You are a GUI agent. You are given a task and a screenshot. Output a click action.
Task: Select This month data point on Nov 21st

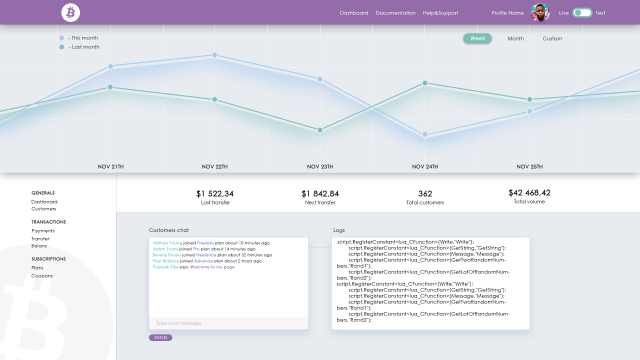click(111, 66)
